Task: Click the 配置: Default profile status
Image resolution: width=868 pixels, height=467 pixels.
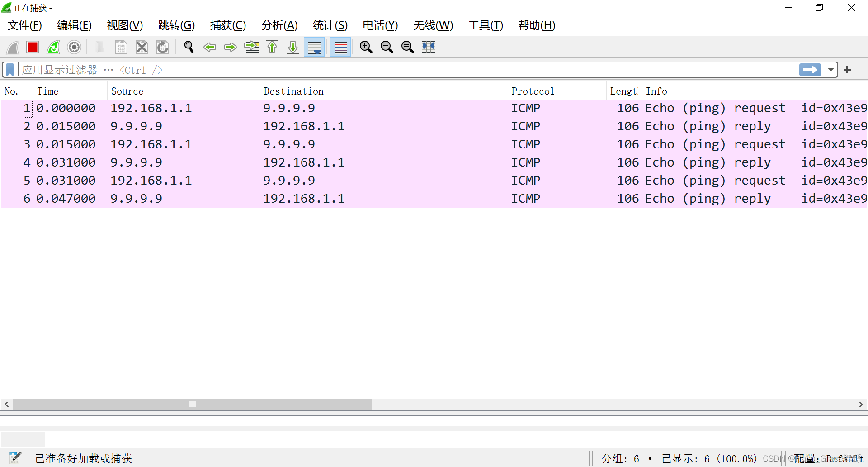Action: coord(829,459)
